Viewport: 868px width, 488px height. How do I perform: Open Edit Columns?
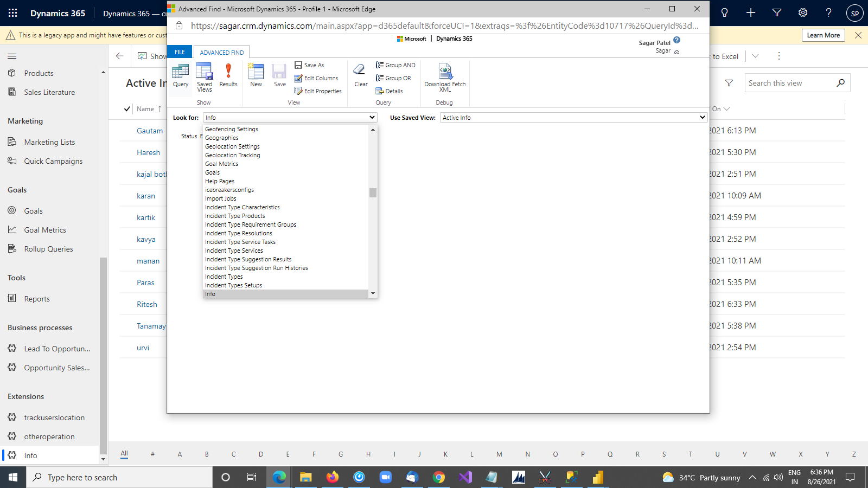pos(316,78)
